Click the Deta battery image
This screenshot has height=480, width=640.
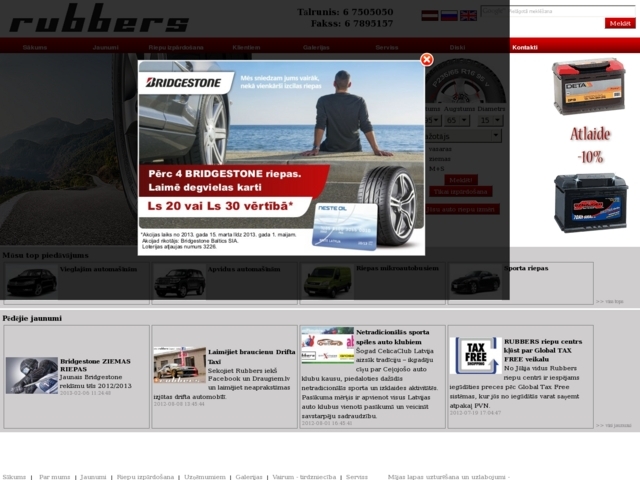coord(589,86)
